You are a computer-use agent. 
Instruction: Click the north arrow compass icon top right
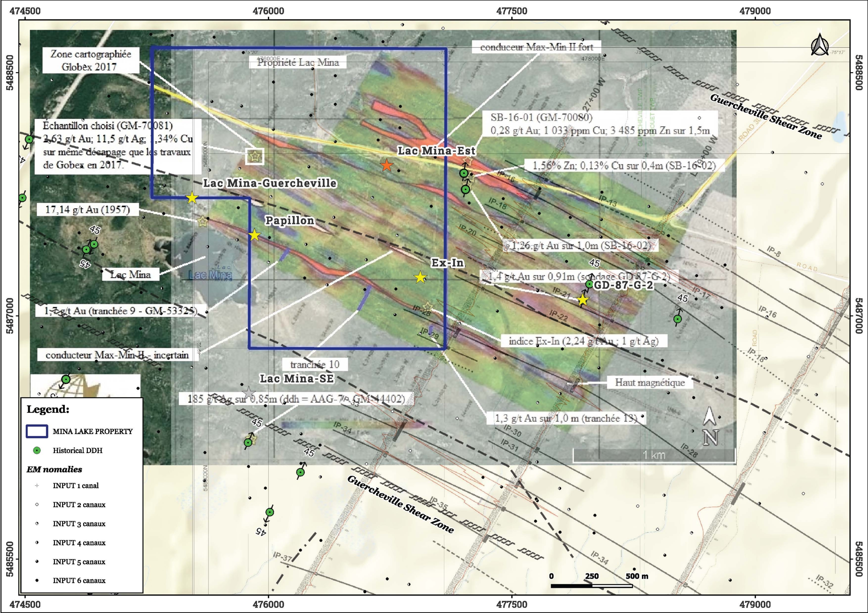(820, 45)
